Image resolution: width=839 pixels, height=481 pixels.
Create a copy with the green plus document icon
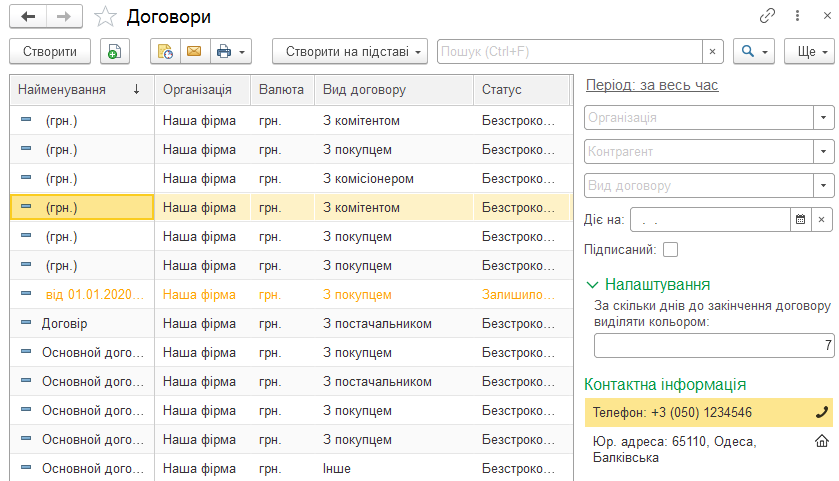[115, 51]
